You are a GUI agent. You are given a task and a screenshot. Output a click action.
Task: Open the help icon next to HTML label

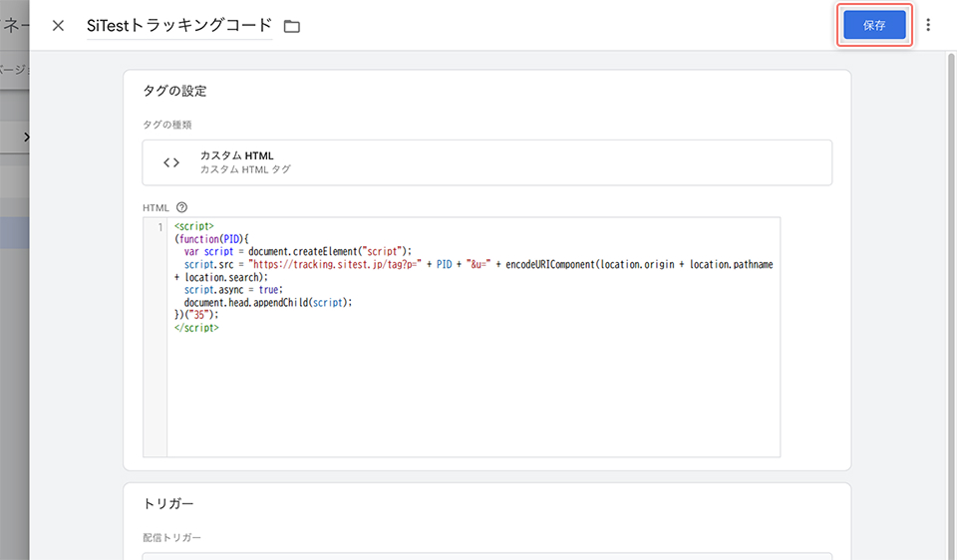181,207
